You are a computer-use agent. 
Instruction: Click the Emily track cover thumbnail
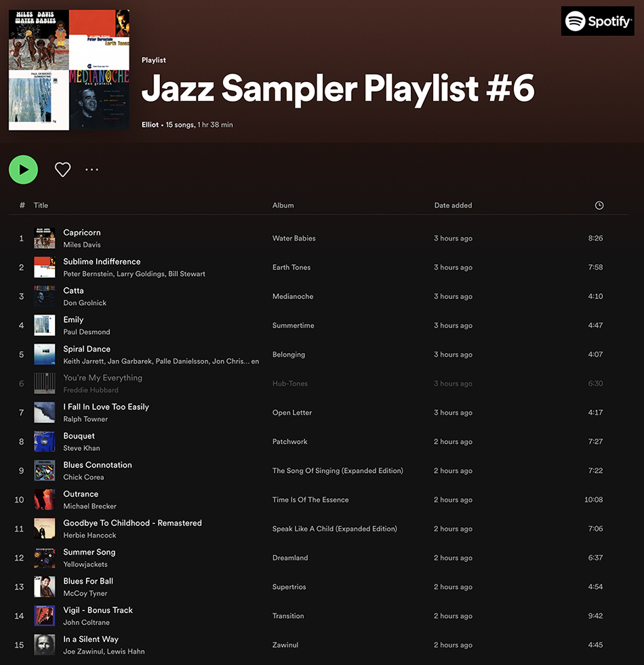45,325
